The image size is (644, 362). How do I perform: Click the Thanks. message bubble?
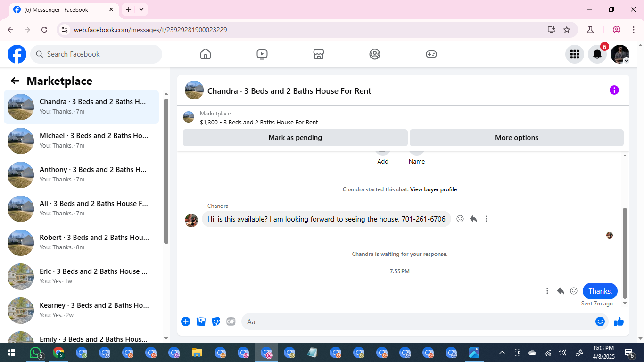[600, 291]
